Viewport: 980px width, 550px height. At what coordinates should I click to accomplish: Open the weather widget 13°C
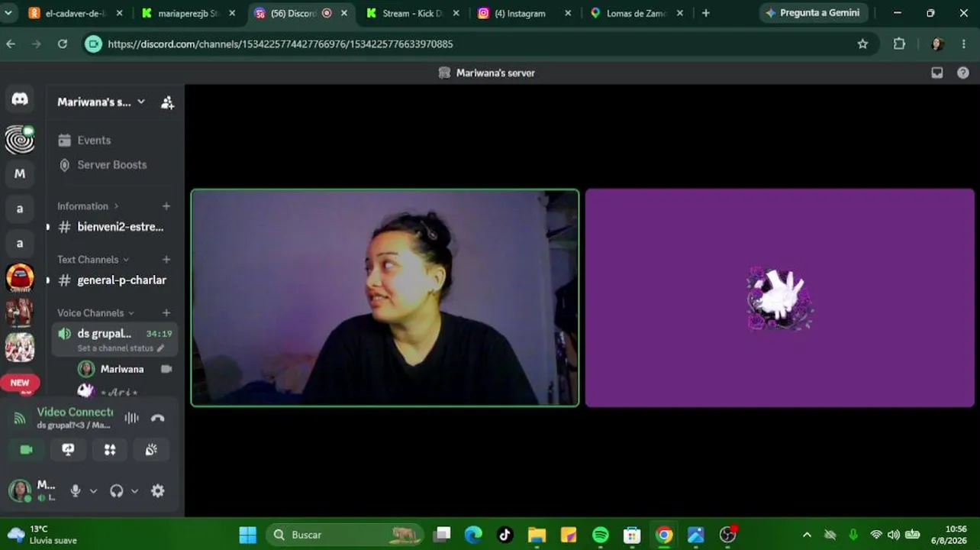43,535
